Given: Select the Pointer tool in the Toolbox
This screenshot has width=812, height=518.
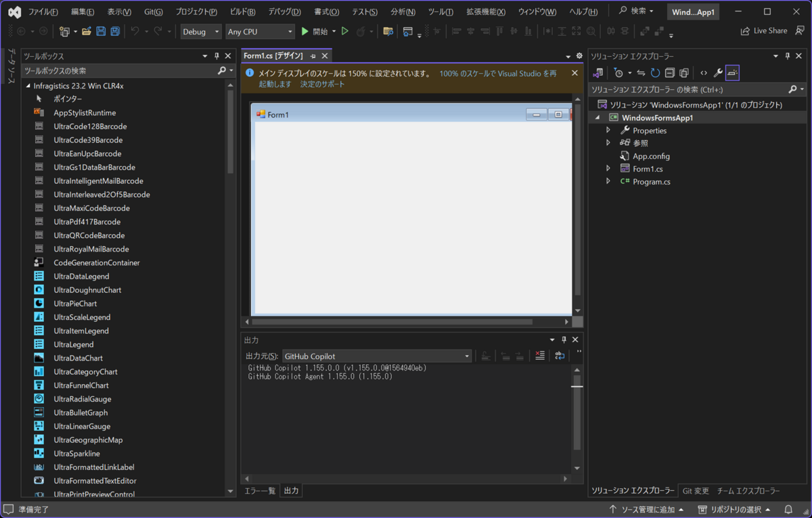Looking at the screenshot, I should (68, 99).
